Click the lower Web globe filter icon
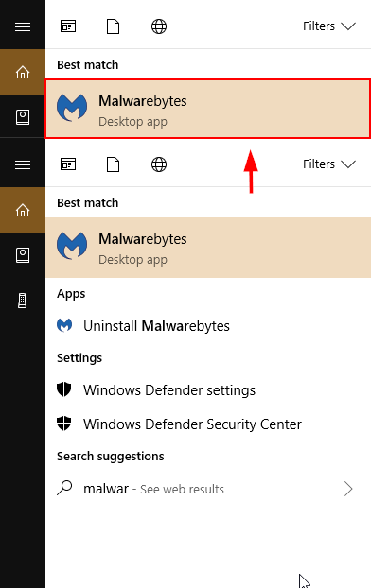The height and width of the screenshot is (588, 371). (x=159, y=164)
